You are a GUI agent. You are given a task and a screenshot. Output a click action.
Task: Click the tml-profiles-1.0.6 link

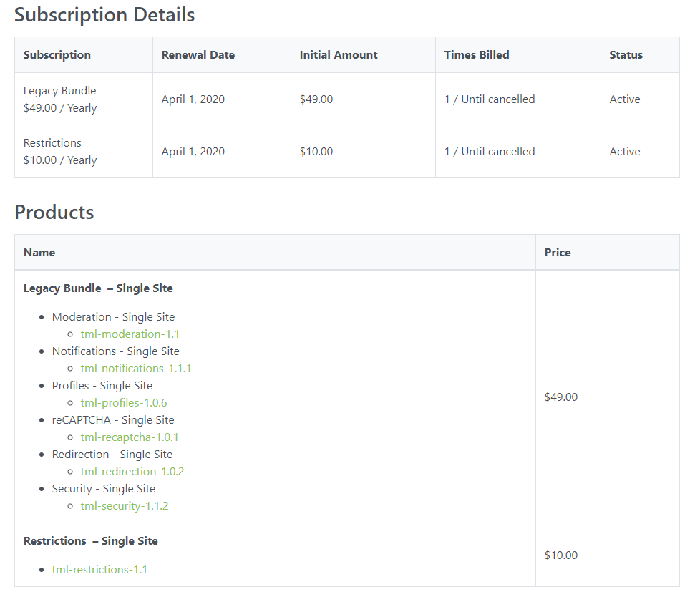coord(124,403)
